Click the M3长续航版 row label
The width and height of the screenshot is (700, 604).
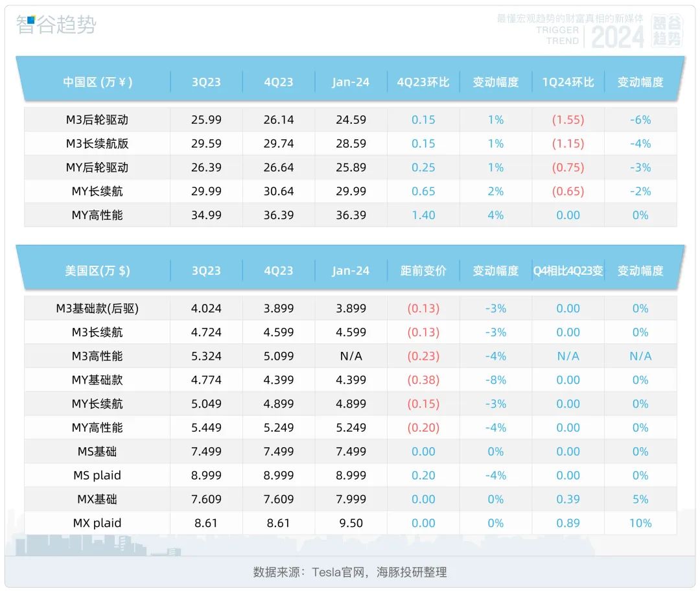click(97, 143)
